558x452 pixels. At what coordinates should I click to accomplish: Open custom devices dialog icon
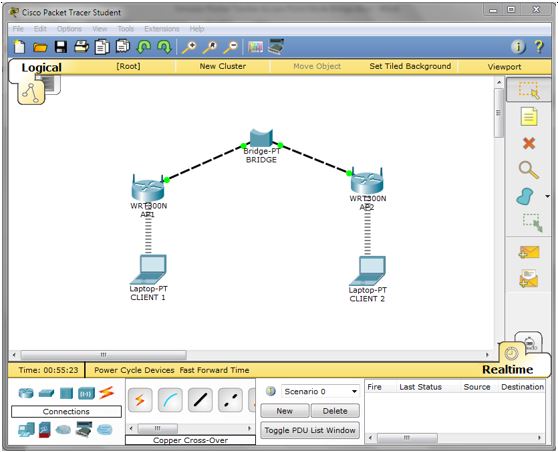click(276, 47)
